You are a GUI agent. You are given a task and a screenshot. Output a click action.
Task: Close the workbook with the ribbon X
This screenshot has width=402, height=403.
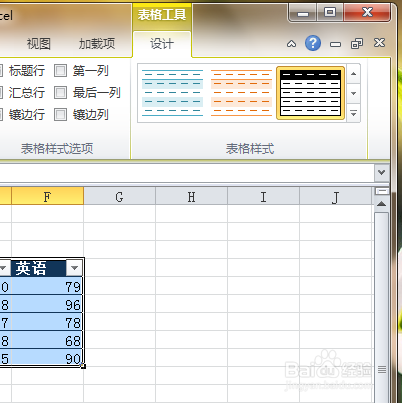point(379,43)
